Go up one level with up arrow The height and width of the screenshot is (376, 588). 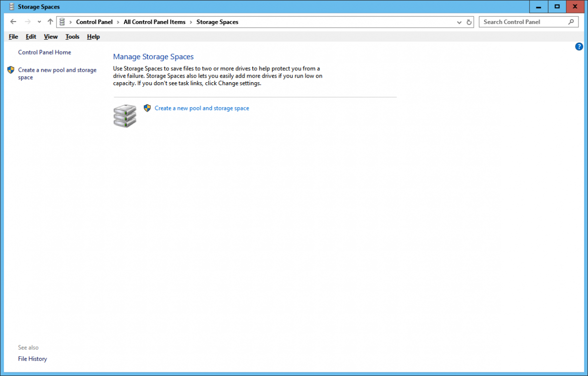[50, 22]
